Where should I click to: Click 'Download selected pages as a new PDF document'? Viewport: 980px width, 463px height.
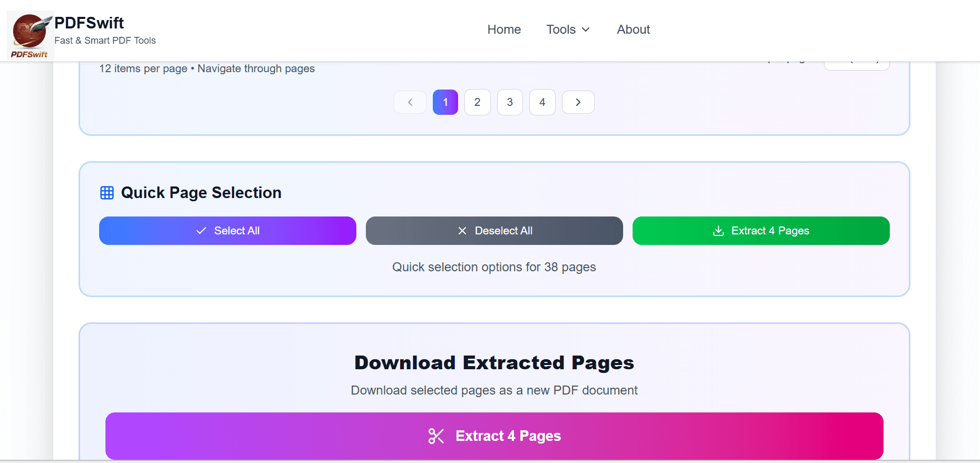494,390
